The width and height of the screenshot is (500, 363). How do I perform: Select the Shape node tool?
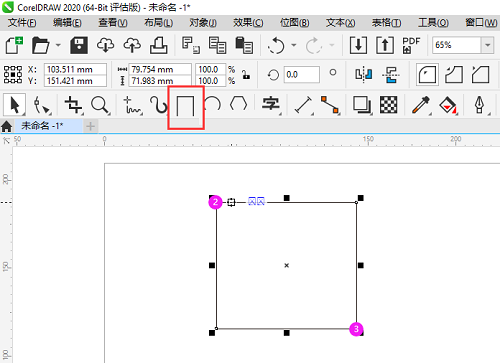tap(42, 105)
